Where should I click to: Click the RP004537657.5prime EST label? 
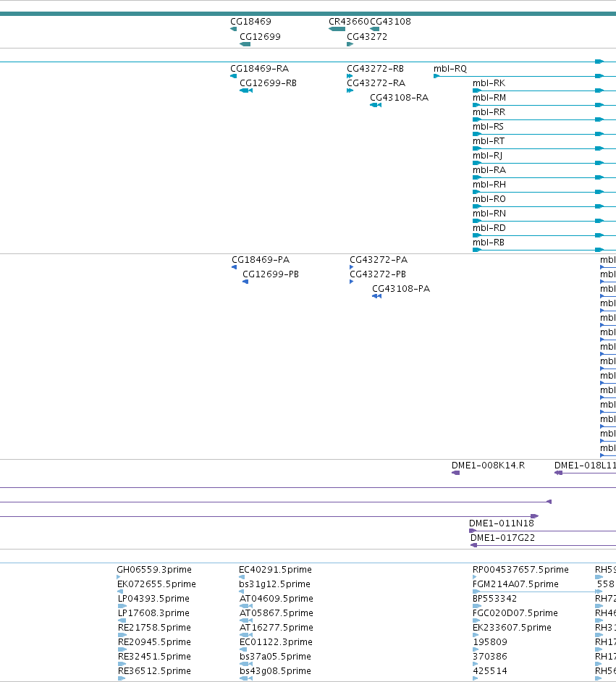coord(520,570)
